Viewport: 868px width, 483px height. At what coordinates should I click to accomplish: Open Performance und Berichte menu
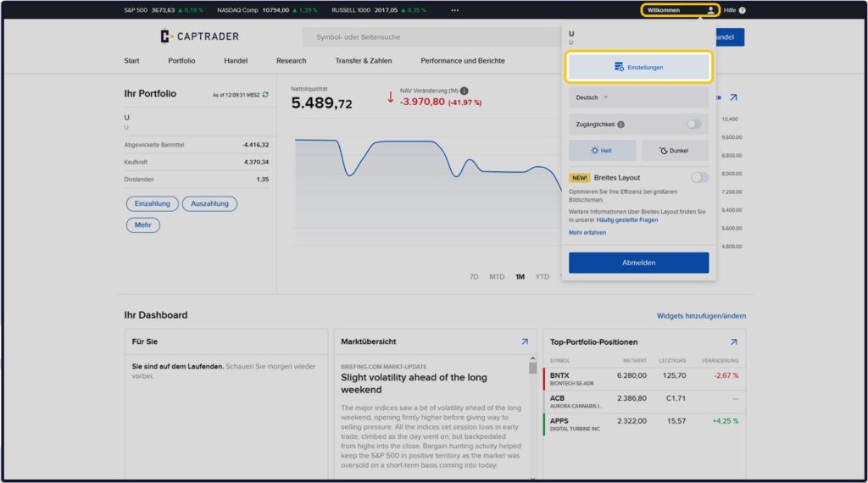(463, 61)
